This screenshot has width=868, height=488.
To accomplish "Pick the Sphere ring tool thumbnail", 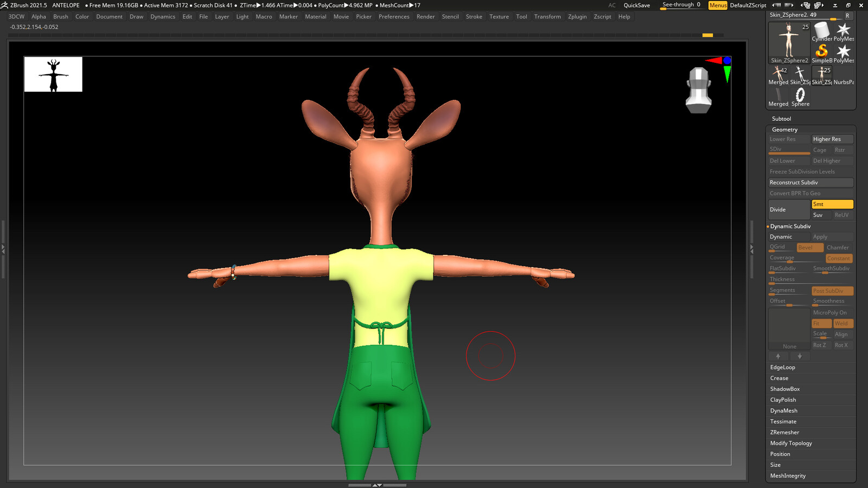I will (800, 97).
